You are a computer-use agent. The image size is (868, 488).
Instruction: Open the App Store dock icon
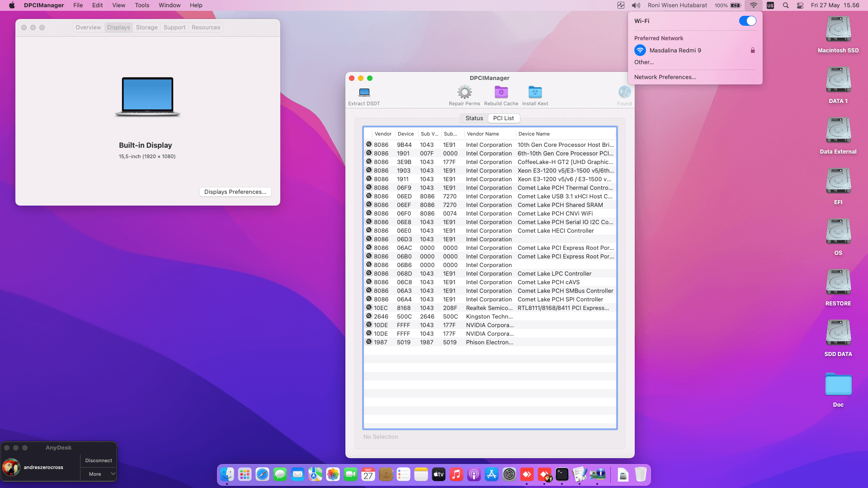tap(491, 474)
